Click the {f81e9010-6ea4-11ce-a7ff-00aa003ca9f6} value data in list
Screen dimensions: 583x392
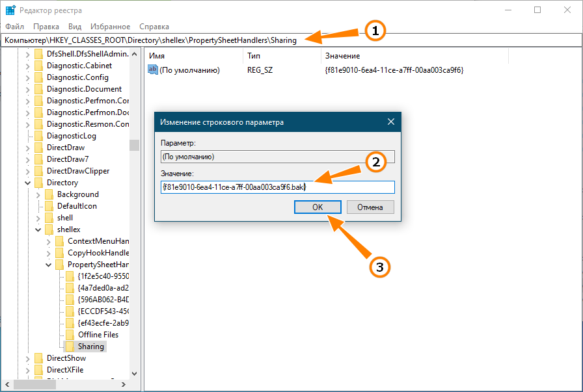[x=394, y=70]
